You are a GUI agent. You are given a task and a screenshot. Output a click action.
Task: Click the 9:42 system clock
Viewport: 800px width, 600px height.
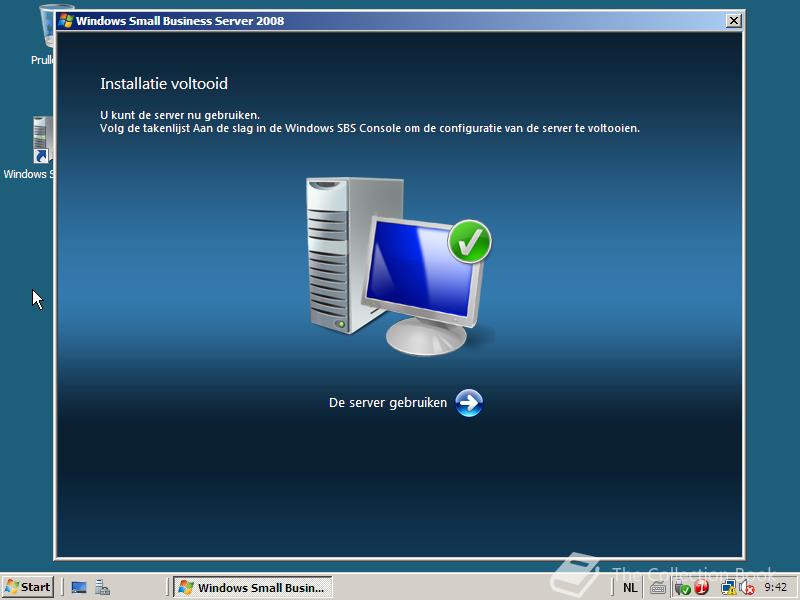776,587
